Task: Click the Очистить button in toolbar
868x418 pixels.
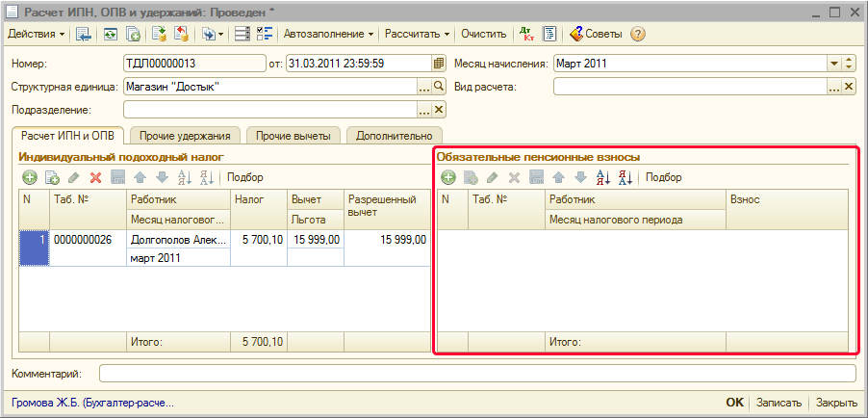Action: coord(483,34)
